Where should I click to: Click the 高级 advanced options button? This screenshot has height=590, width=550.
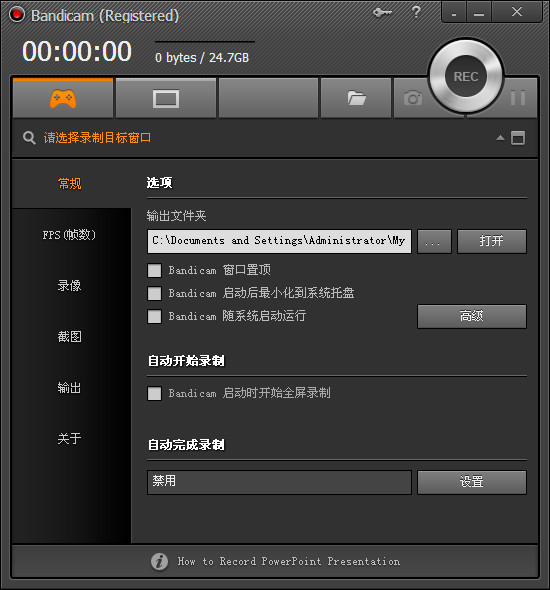click(x=472, y=316)
